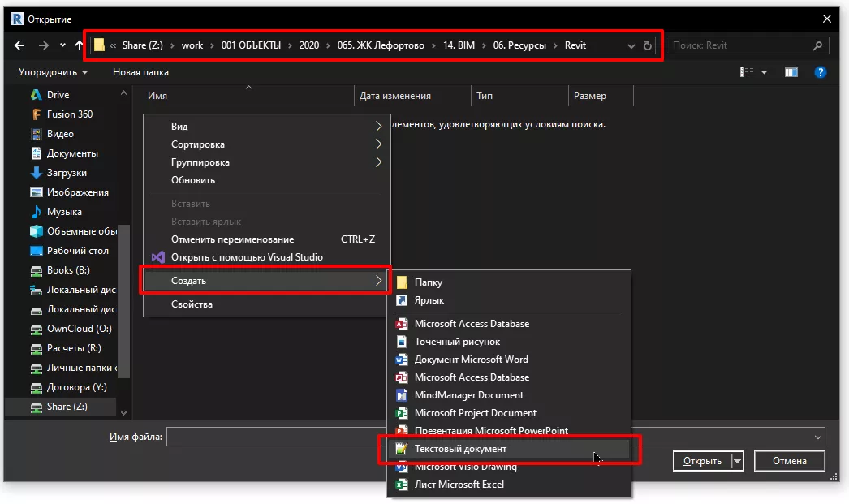Click the Поиск: Revit search field
The height and width of the screenshot is (504, 849).
click(739, 45)
